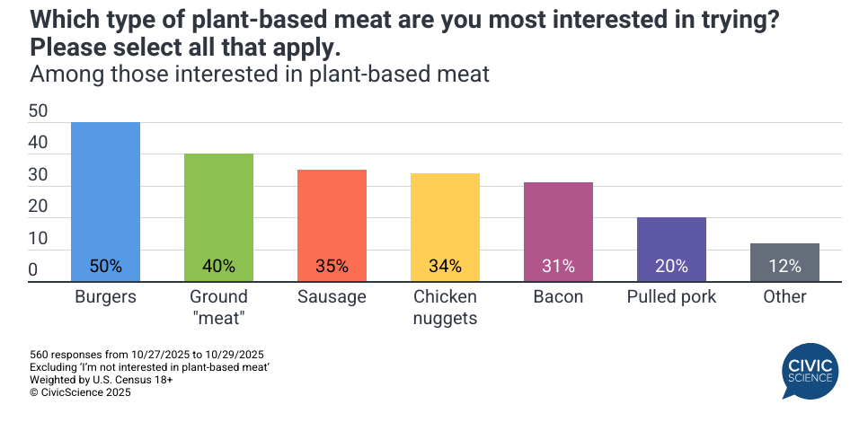Click the 50 y-axis tick label
Viewport: 868px width, 422px height.
coord(39,111)
